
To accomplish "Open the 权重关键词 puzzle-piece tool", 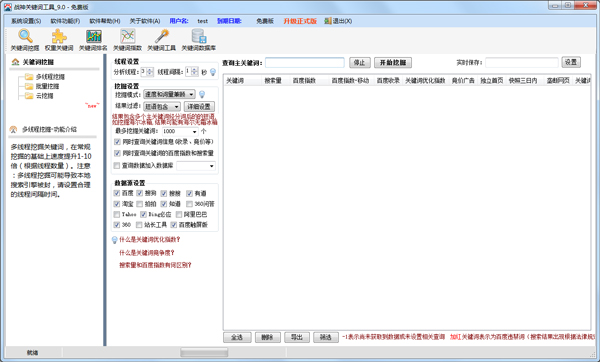I will pyautogui.click(x=59, y=40).
